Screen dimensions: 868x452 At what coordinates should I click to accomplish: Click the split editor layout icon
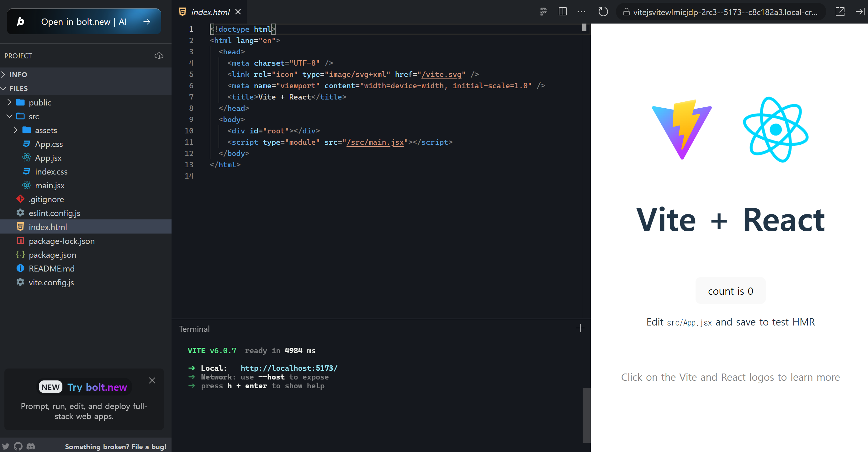[562, 12]
